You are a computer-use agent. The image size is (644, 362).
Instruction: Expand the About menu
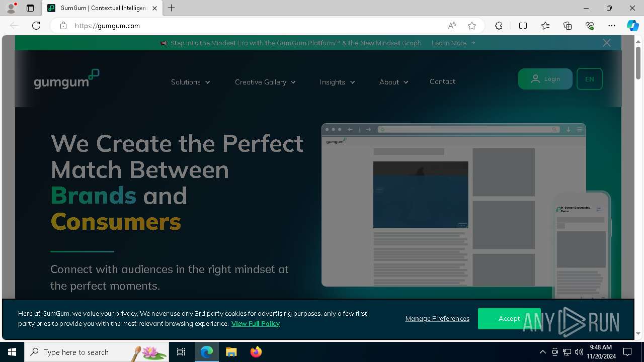(393, 82)
